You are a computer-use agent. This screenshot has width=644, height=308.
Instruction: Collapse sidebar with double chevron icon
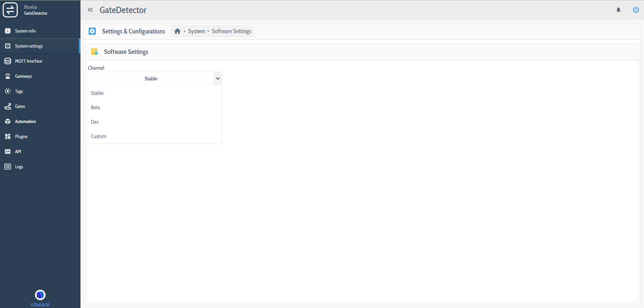[x=90, y=10]
